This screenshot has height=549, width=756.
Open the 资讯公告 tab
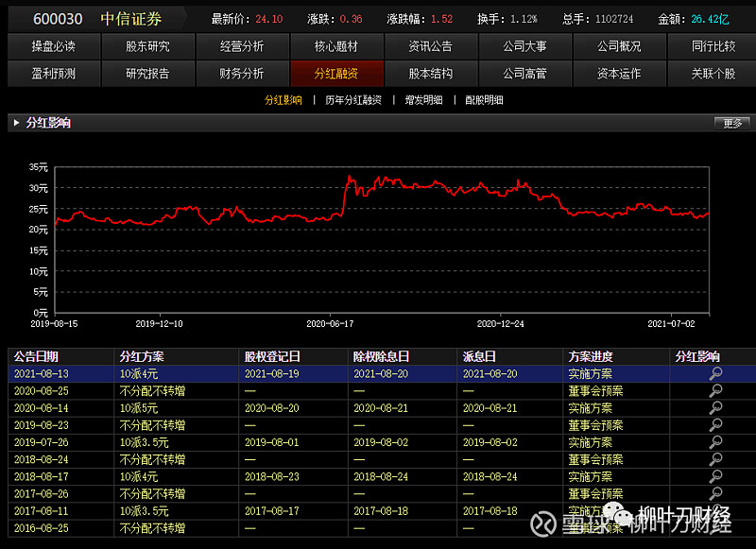[431, 46]
